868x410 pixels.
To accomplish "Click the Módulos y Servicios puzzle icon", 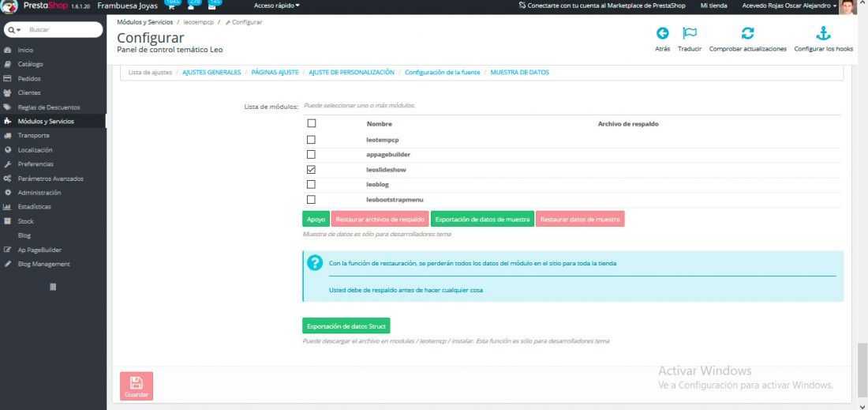I will point(8,122).
